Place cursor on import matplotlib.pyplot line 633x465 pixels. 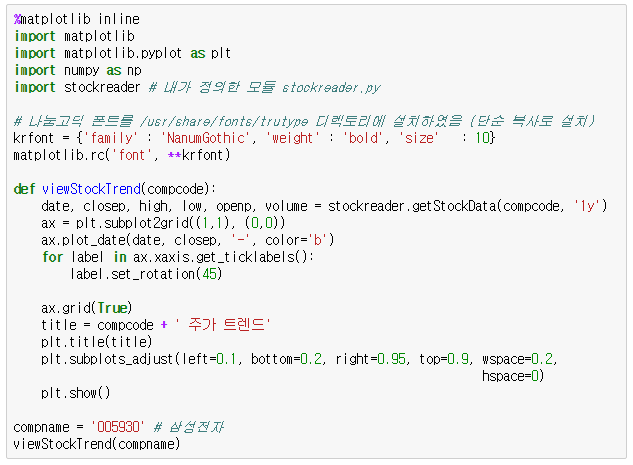coord(122,53)
